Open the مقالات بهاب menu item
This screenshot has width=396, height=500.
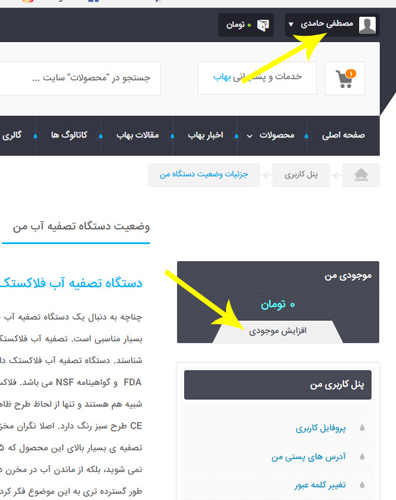coord(137,135)
